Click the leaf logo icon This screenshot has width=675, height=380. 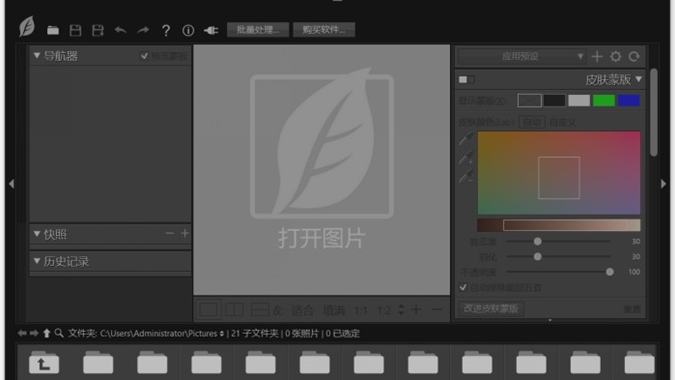[x=27, y=27]
